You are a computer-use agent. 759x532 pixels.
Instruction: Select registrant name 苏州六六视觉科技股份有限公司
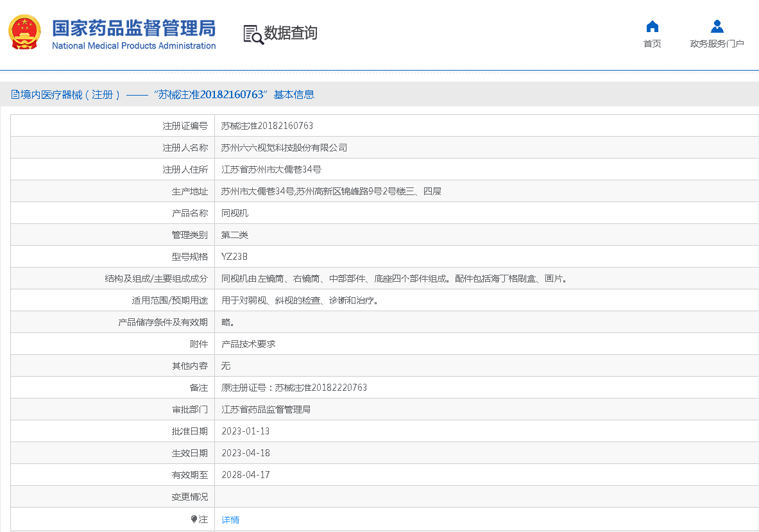click(x=284, y=148)
